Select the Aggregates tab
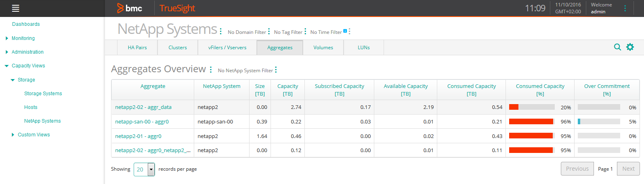644x184 pixels. point(280,48)
